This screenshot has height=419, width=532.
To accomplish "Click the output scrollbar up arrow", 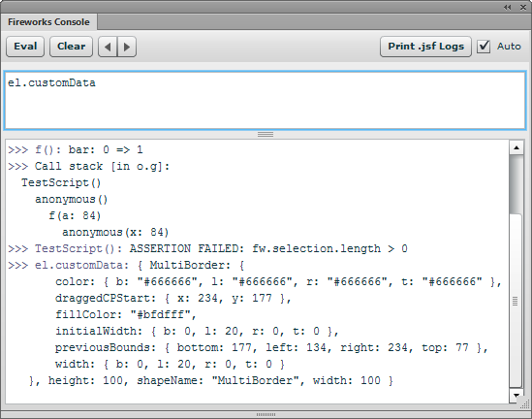I will (x=516, y=147).
